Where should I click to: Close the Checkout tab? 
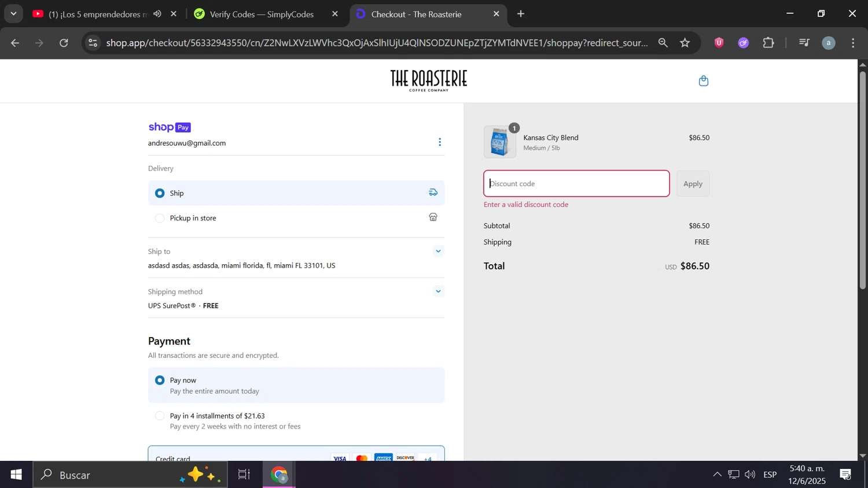click(496, 14)
